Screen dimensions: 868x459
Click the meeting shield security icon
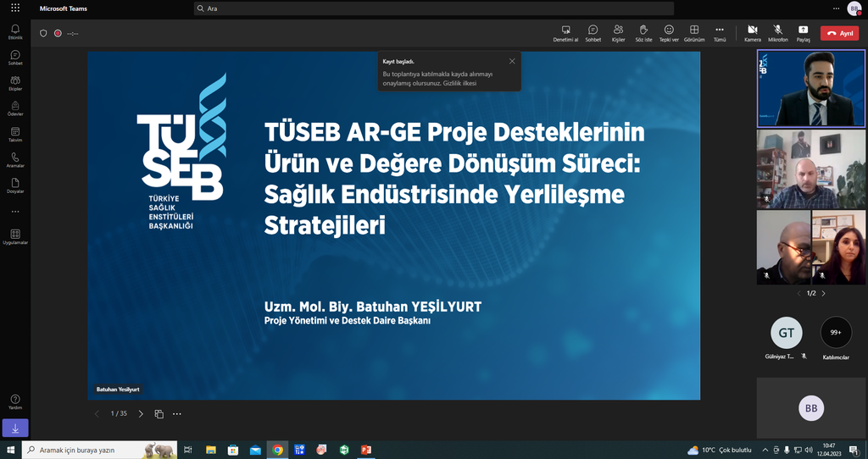(43, 33)
